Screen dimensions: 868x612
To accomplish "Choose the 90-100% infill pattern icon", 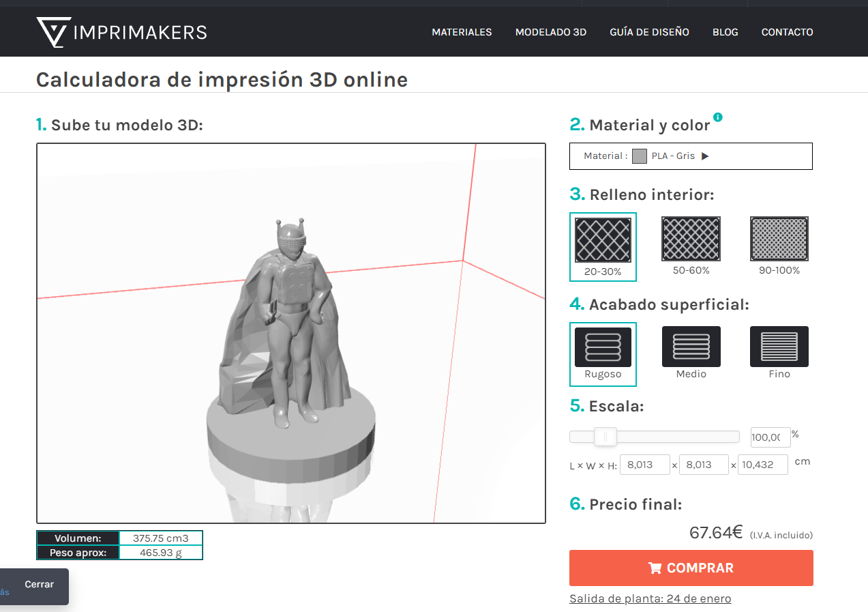I will pyautogui.click(x=779, y=239).
